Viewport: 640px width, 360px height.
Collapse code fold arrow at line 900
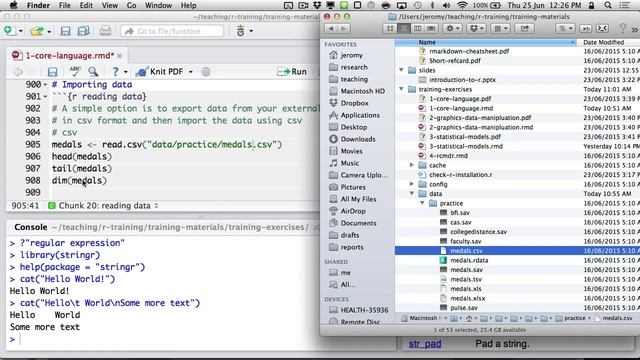tap(45, 85)
